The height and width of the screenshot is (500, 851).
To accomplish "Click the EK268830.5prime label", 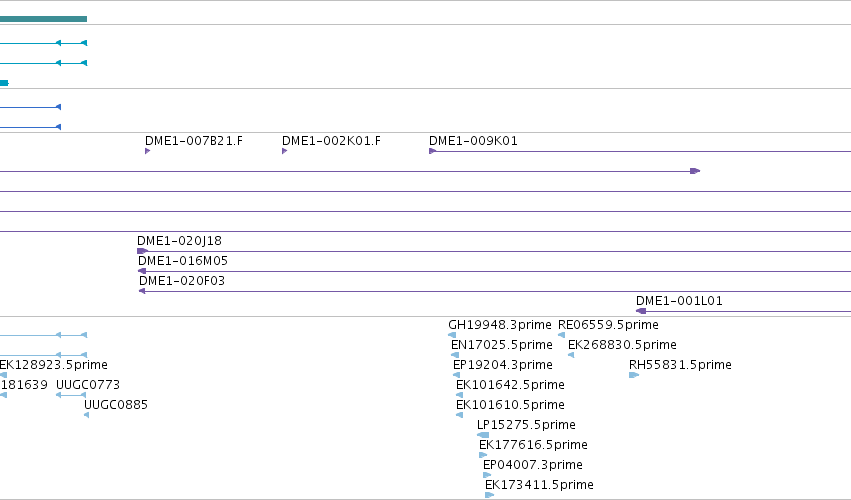I will pos(623,345).
